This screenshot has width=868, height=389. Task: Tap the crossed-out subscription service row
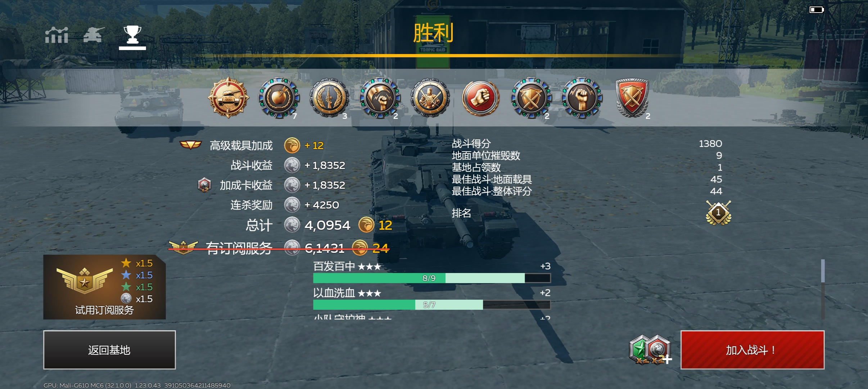(279, 248)
